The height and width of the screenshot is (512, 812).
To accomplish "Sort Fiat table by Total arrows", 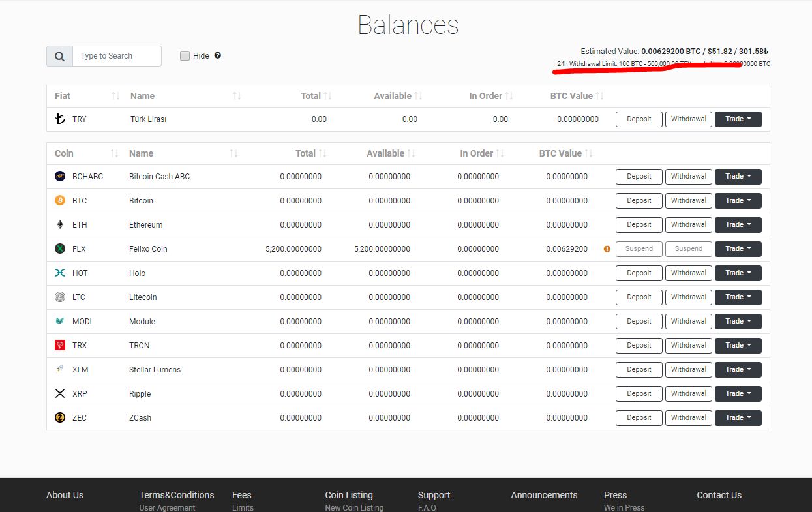I will tap(327, 96).
